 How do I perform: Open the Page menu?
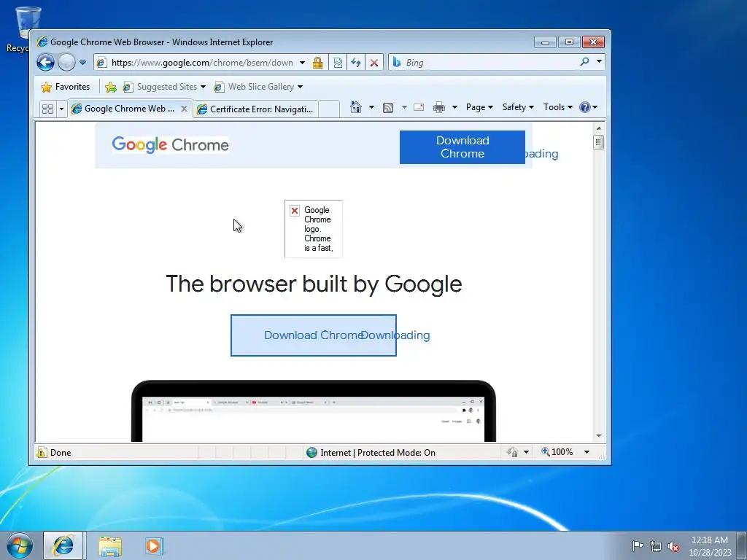click(479, 107)
